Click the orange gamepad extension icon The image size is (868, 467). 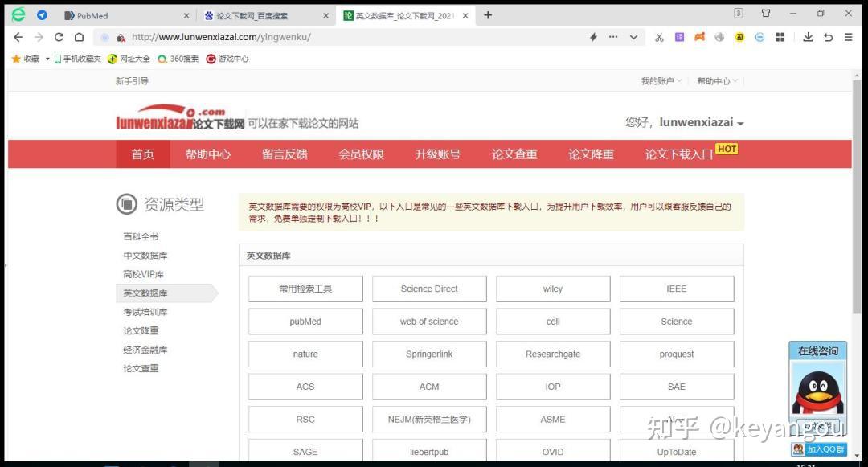700,37
